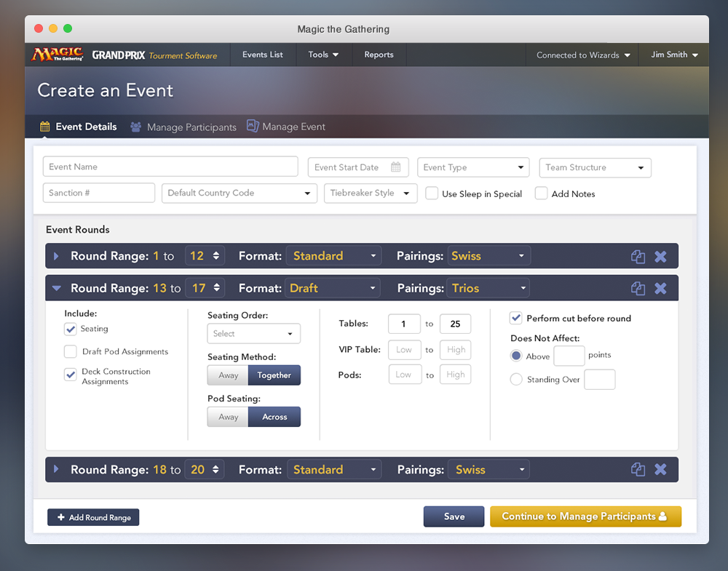Screen dimensions: 728x571
Task: Click the cards icon beside Manage Event
Action: click(x=253, y=126)
